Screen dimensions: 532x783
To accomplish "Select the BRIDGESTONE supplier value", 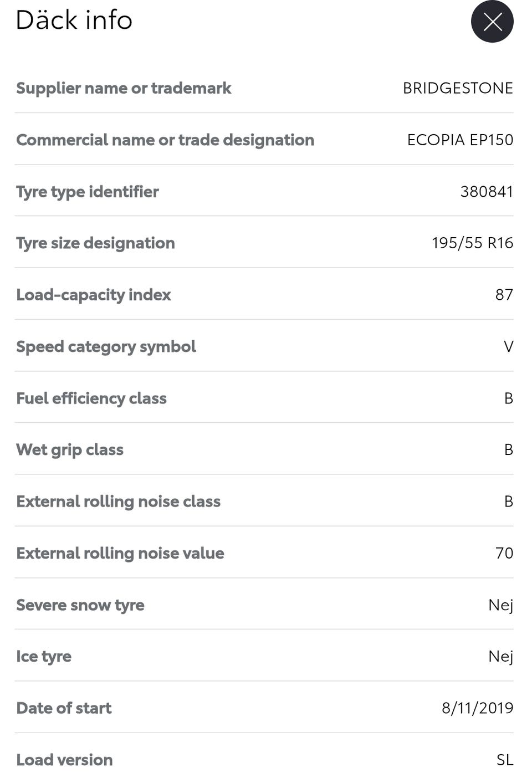I will click(x=458, y=88).
